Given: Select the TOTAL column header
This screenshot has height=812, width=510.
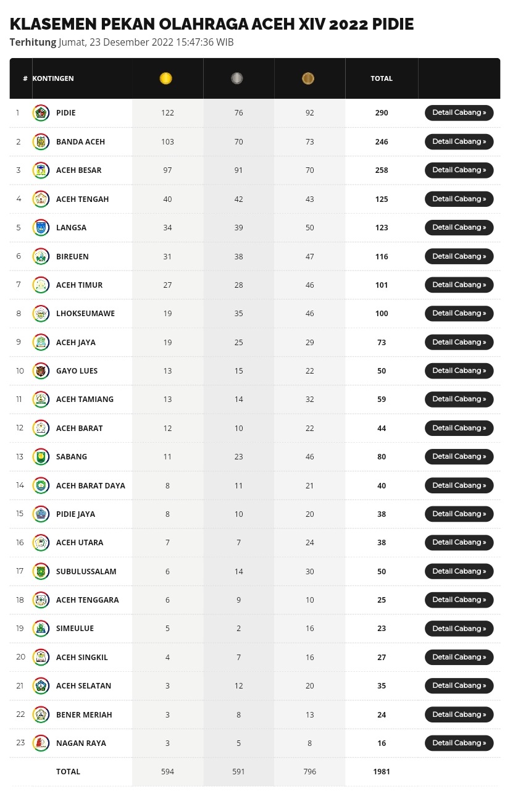Looking at the screenshot, I should [x=382, y=78].
